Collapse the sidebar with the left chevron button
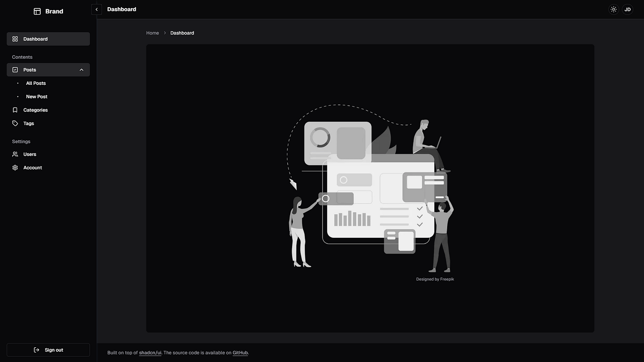Viewport: 644px width, 362px height. (x=96, y=9)
